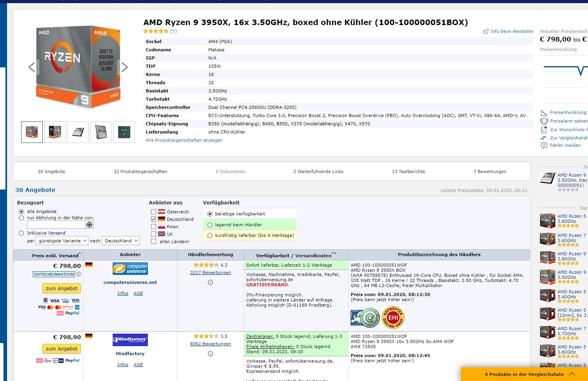Expand the 4 Produkte in der Vergleichsliste bar
The width and height of the screenshot is (588, 381).
coord(524,374)
